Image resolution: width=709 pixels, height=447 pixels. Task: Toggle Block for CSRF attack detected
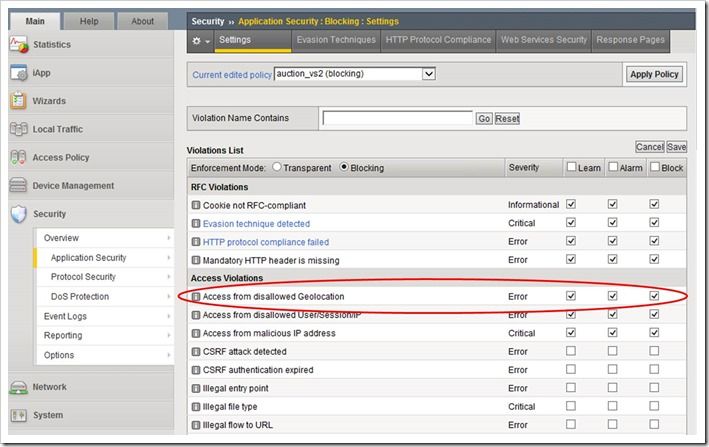point(654,351)
